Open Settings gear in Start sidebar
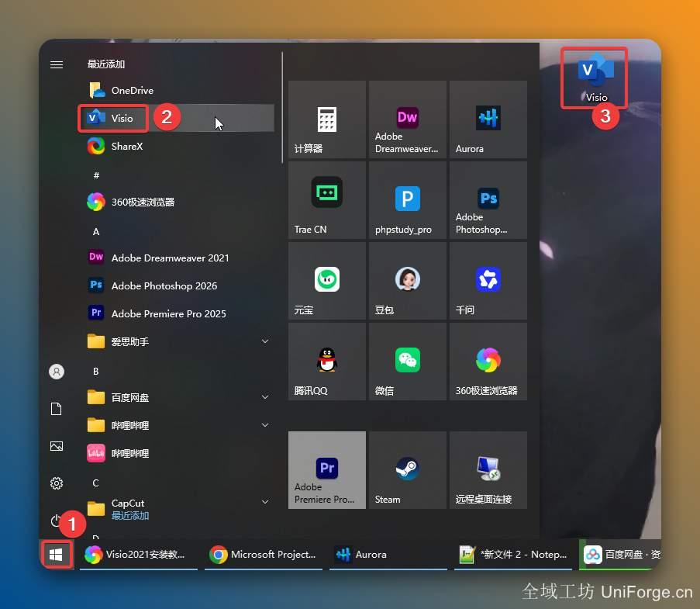 click(x=57, y=483)
